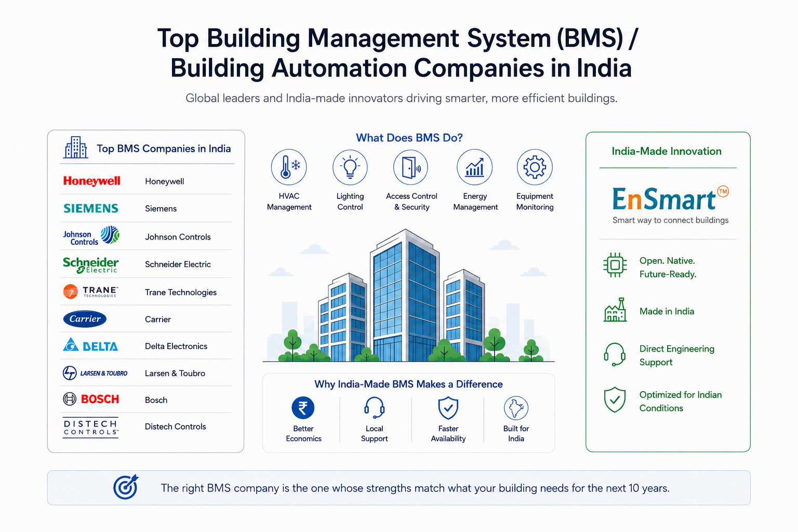The width and height of the screenshot is (798, 532).
Task: Click the Siemens company name text
Action: 161,208
